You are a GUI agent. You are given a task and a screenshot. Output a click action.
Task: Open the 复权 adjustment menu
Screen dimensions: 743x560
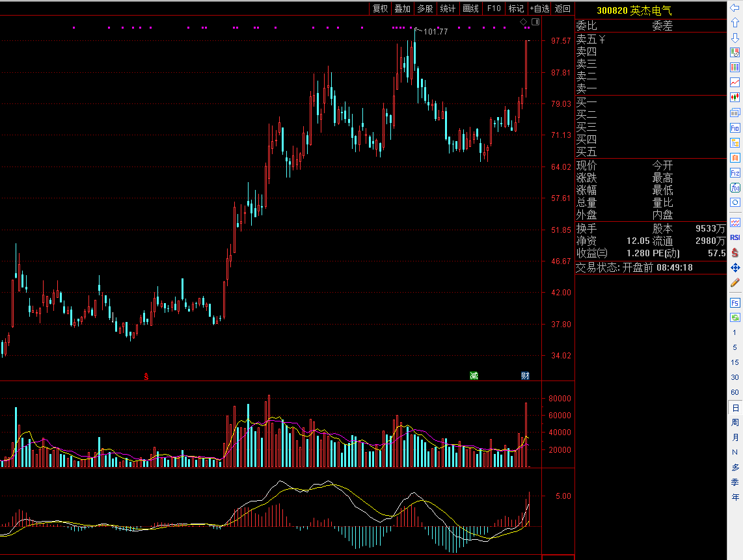point(380,8)
